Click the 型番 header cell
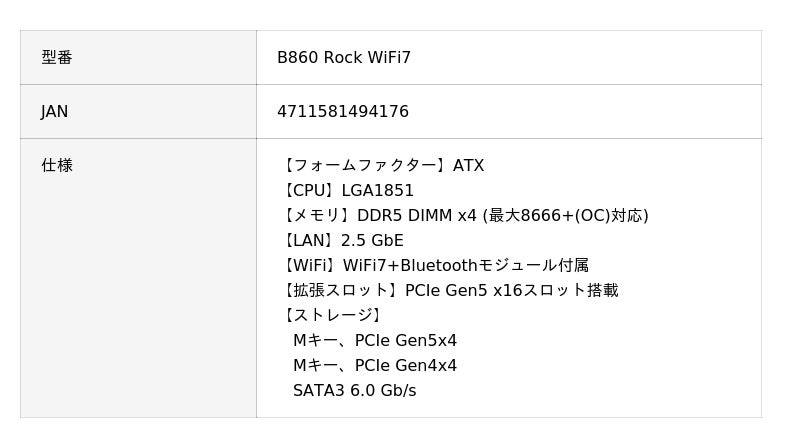Image resolution: width=800 pixels, height=448 pixels. pyautogui.click(x=57, y=58)
